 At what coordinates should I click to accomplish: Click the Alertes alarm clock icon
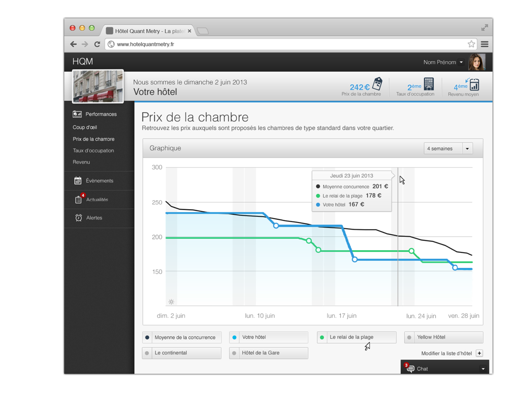pyautogui.click(x=79, y=218)
